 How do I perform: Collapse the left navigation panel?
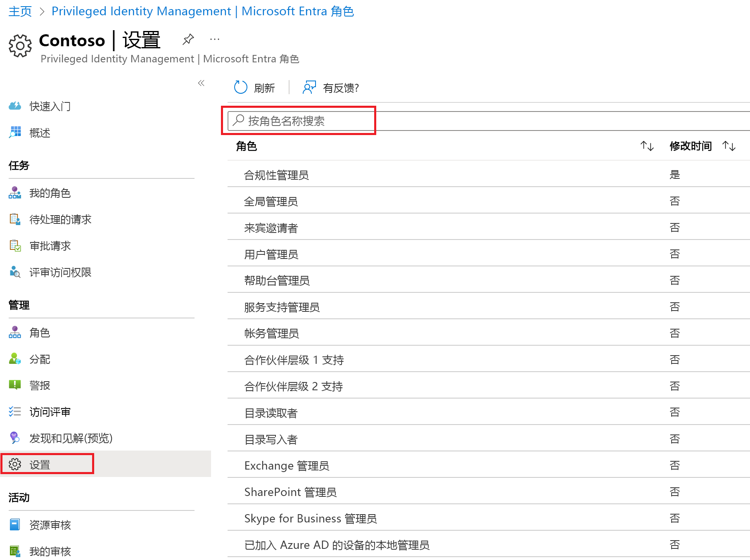click(x=201, y=83)
